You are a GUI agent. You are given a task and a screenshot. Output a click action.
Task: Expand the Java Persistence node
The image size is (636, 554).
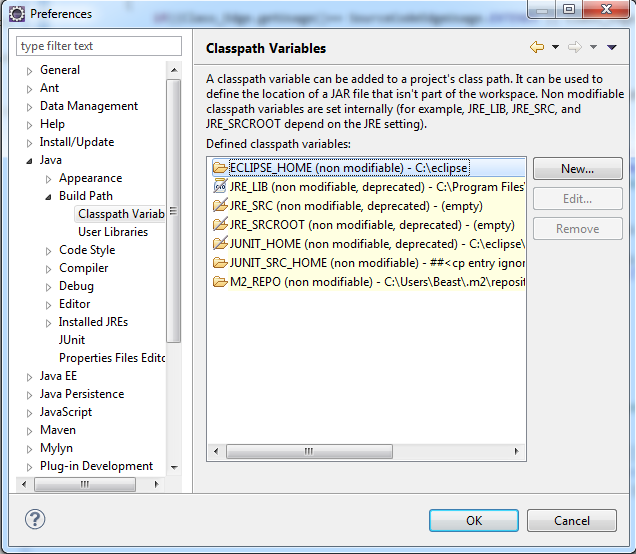[x=29, y=395]
